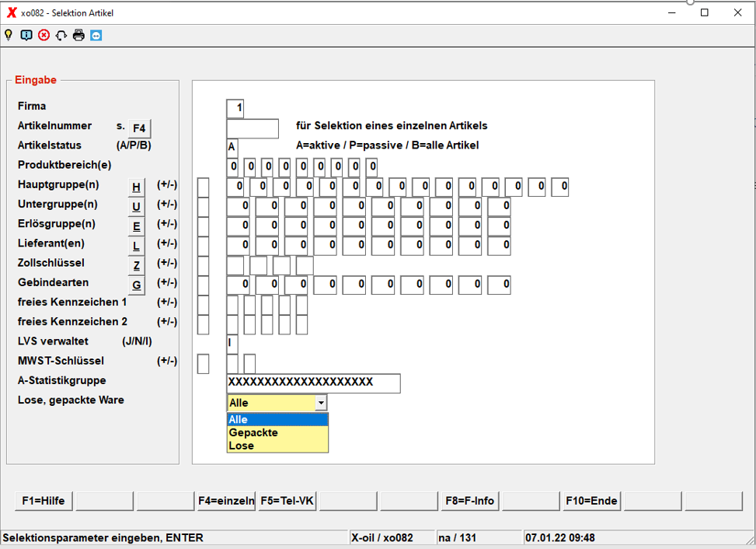
Task: Close the xo082 Selektion Artikel window
Action: coord(737,12)
